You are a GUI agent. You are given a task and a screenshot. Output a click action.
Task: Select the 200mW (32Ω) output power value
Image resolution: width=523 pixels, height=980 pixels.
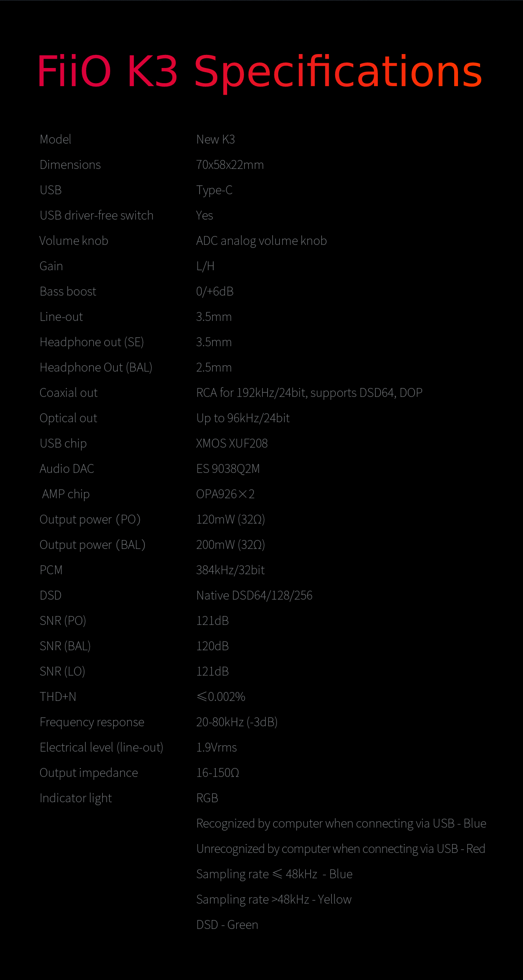pyautogui.click(x=230, y=545)
